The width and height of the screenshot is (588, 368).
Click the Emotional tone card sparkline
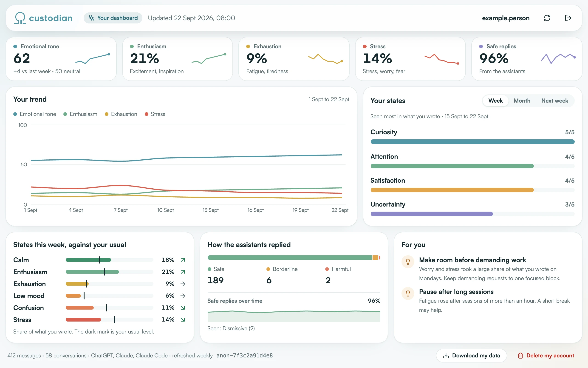pos(93,58)
